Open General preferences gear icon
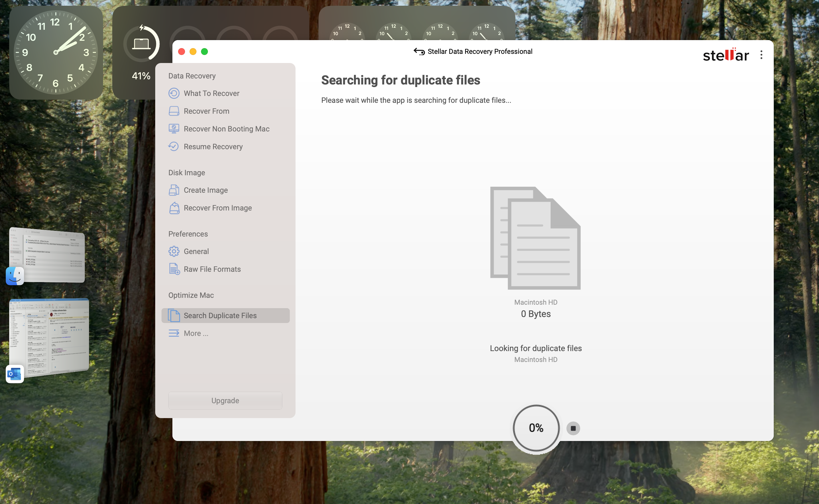 pos(174,251)
